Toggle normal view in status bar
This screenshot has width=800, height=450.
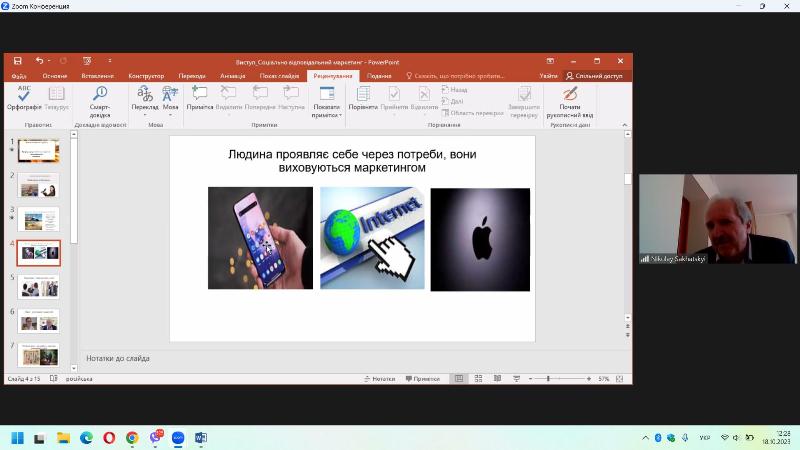[459, 379]
